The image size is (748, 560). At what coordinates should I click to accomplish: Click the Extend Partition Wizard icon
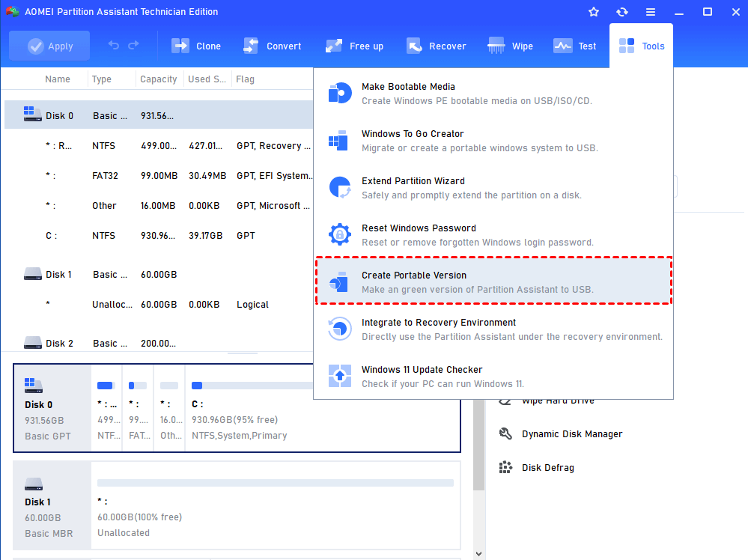[340, 187]
